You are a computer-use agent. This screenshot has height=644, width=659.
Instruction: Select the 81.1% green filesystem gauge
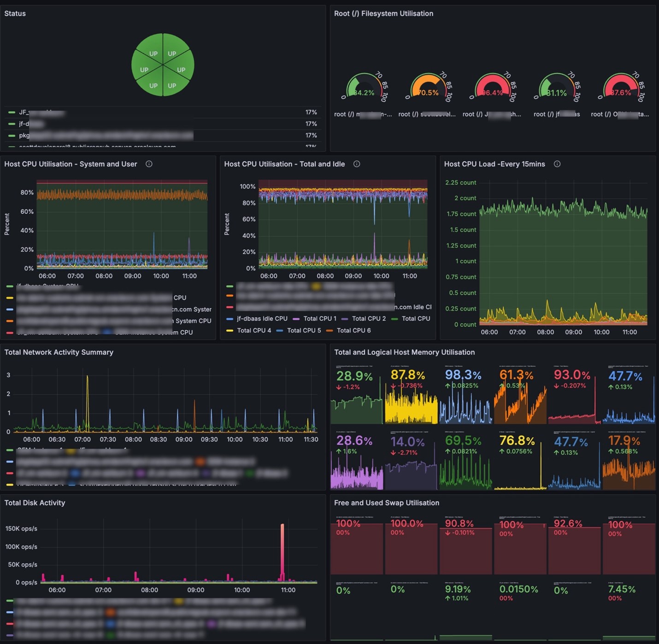click(x=557, y=87)
